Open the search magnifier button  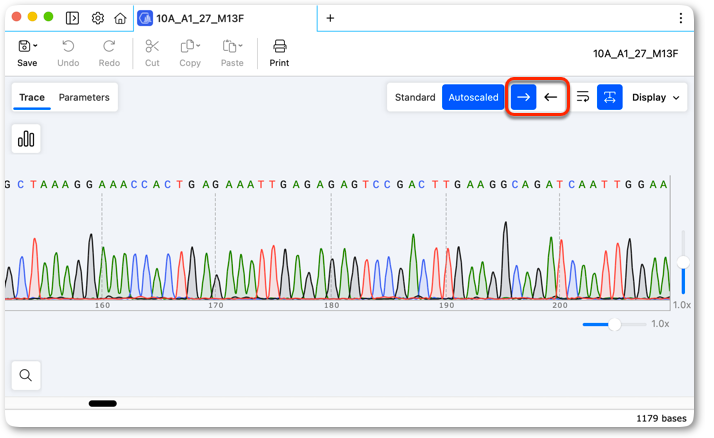pyautogui.click(x=26, y=375)
